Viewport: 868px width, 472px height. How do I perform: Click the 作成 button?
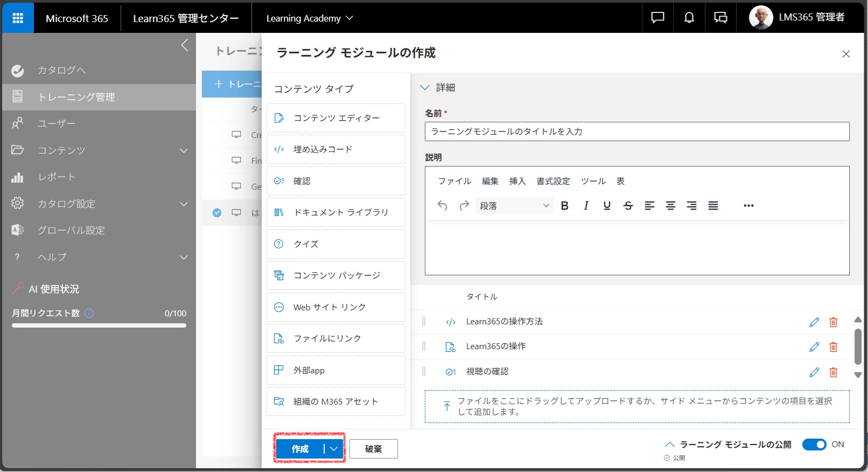pos(300,449)
